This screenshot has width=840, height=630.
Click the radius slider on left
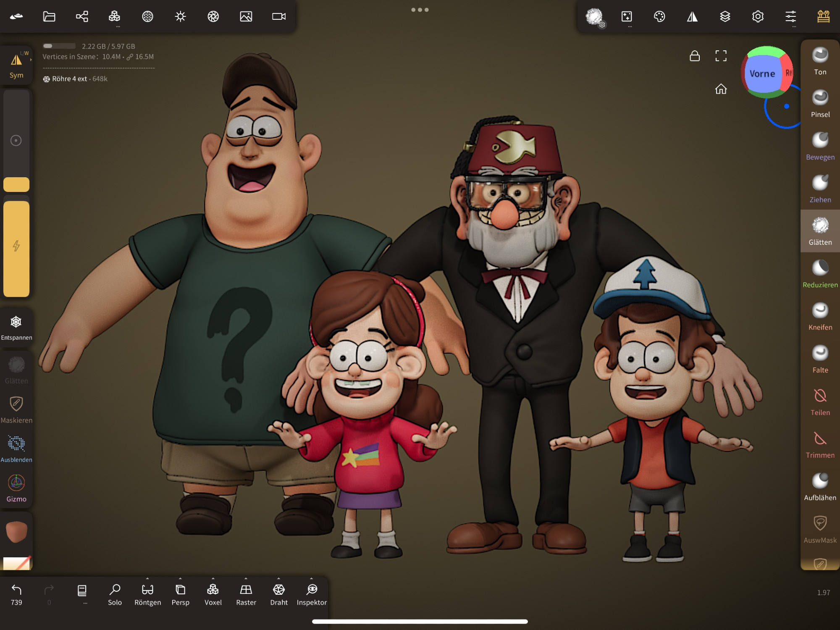tap(16, 140)
